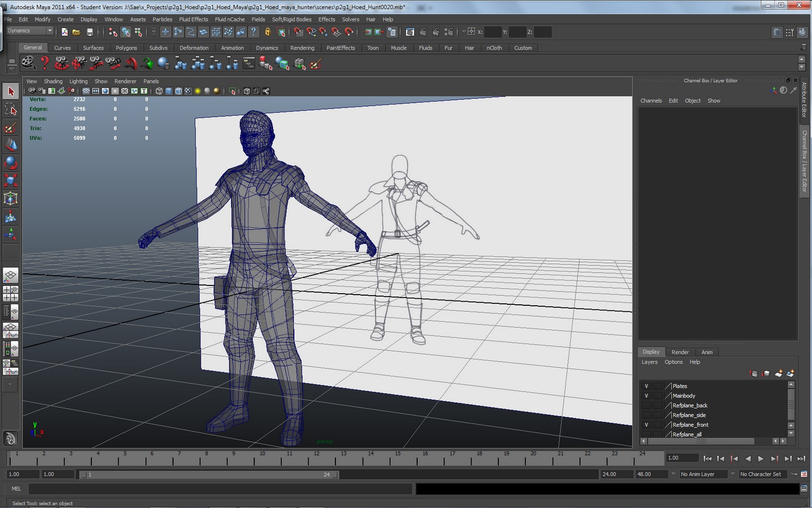Enable smooth shaded display in the viewport bar
This screenshot has height=508, width=812.
[x=168, y=91]
